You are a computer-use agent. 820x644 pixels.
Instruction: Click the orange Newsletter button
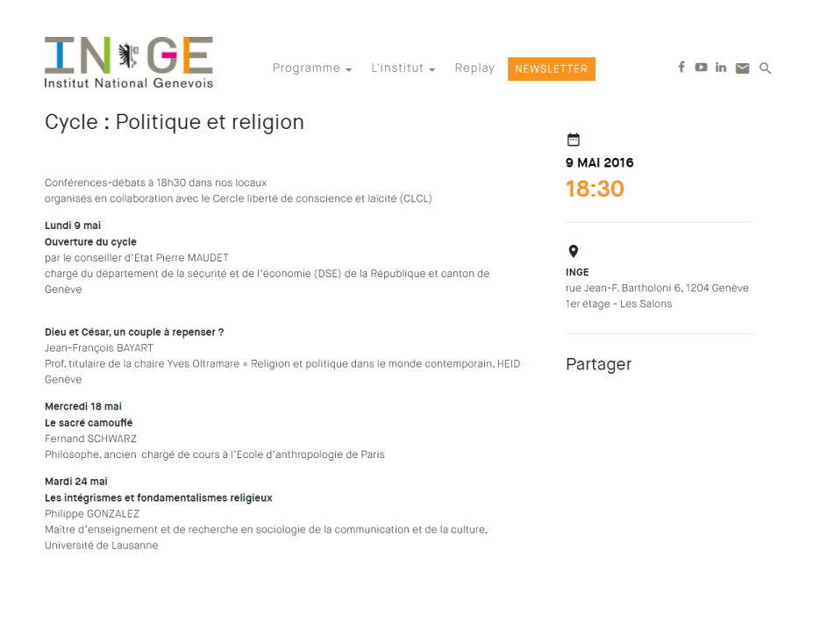click(552, 69)
